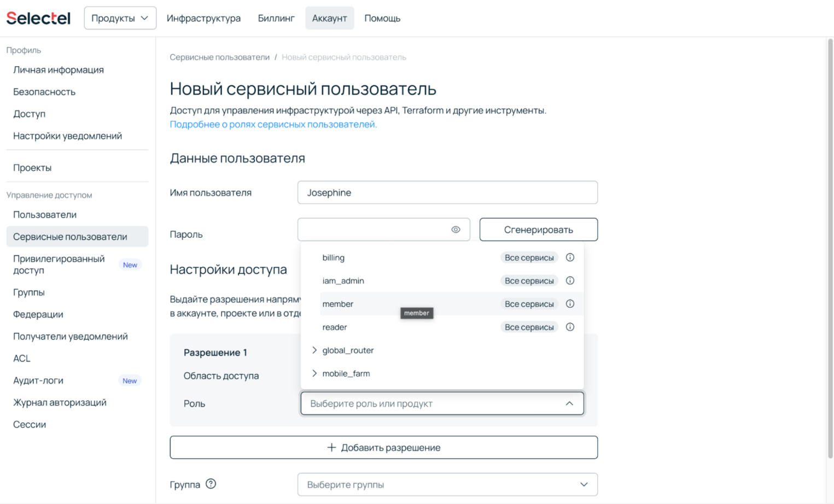Click info icon beside the reader role
The width and height of the screenshot is (834, 504).
570,327
